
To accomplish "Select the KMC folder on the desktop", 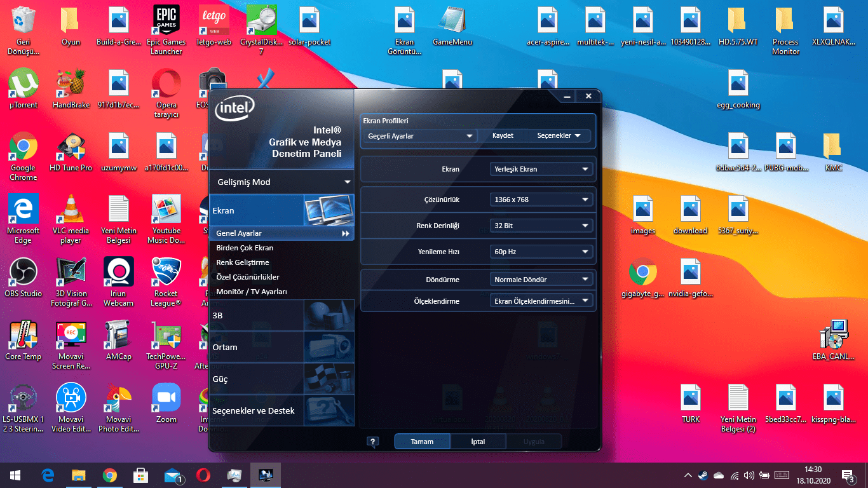I will click(x=834, y=152).
